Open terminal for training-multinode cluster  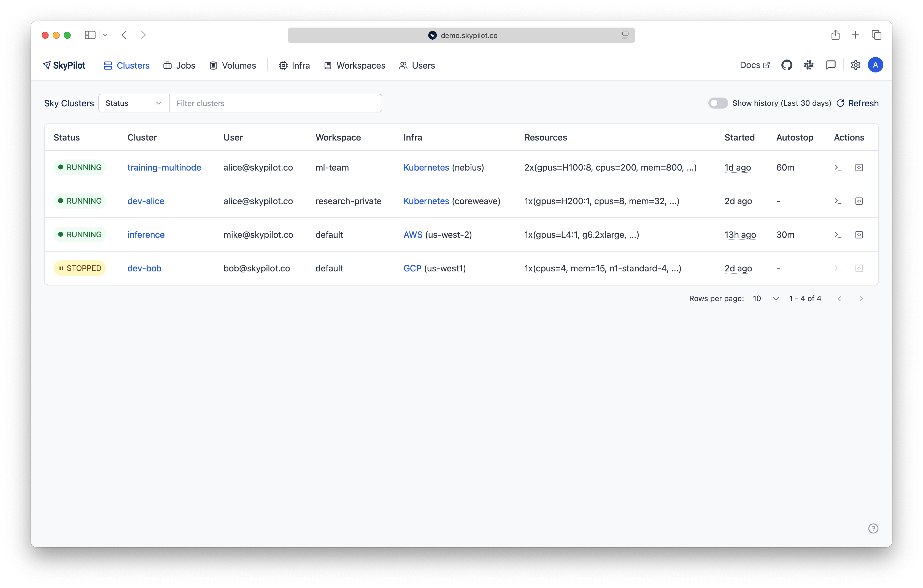click(x=838, y=168)
